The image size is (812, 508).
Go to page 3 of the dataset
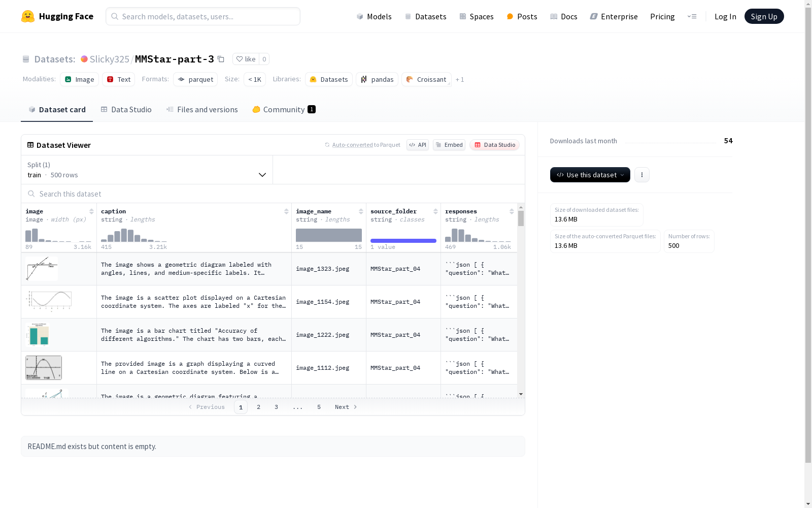pos(276,407)
